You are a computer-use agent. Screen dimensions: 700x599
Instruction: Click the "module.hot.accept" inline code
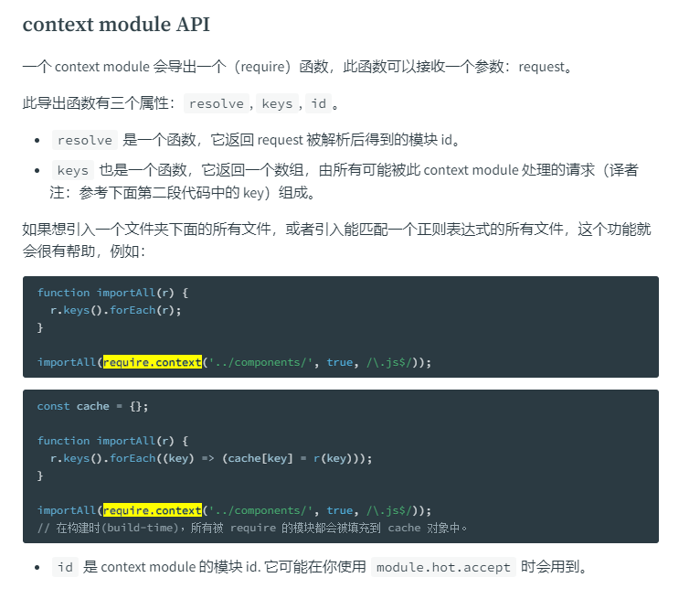click(443, 567)
